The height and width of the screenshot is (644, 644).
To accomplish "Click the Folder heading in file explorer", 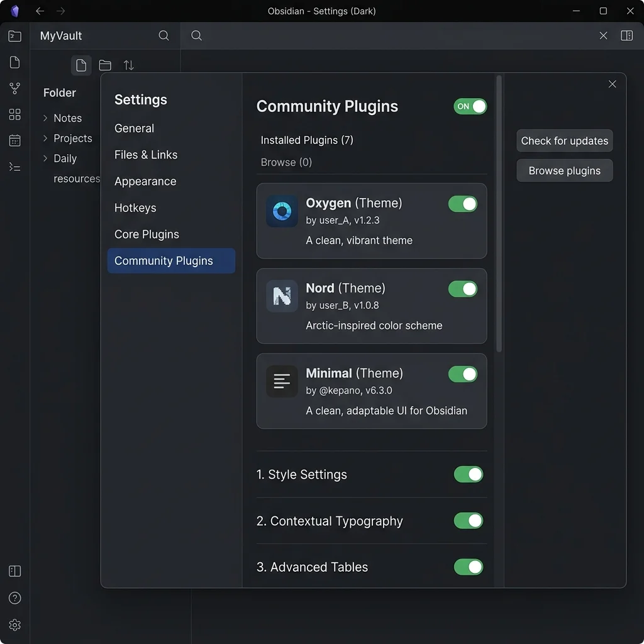I will coord(60,93).
